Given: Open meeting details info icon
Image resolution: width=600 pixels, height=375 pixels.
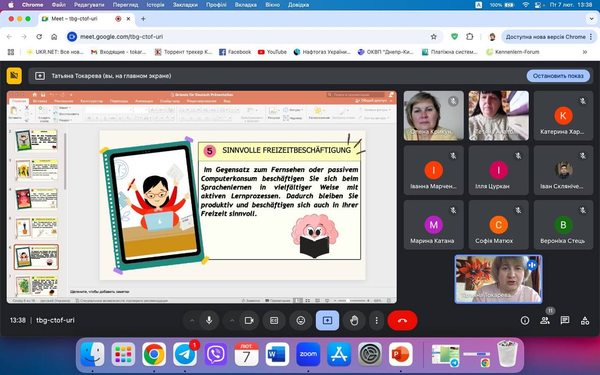Looking at the screenshot, I should (525, 320).
